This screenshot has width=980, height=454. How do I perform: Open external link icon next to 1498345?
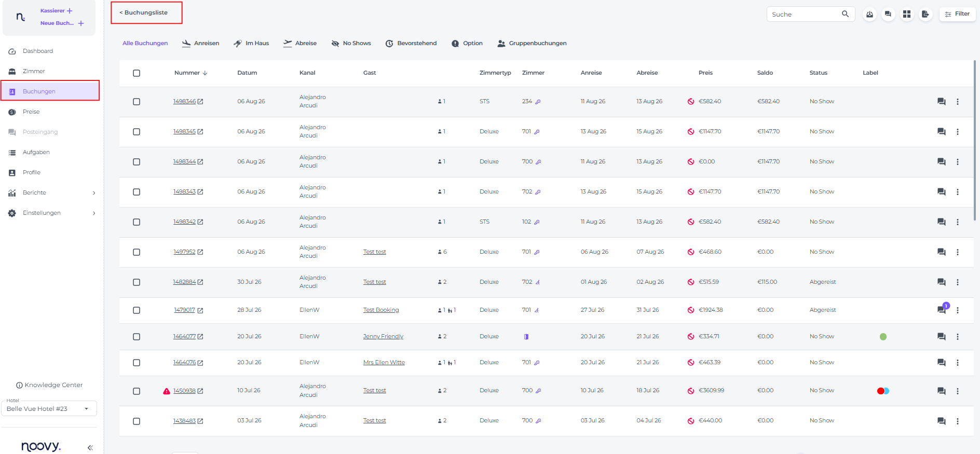(x=200, y=132)
